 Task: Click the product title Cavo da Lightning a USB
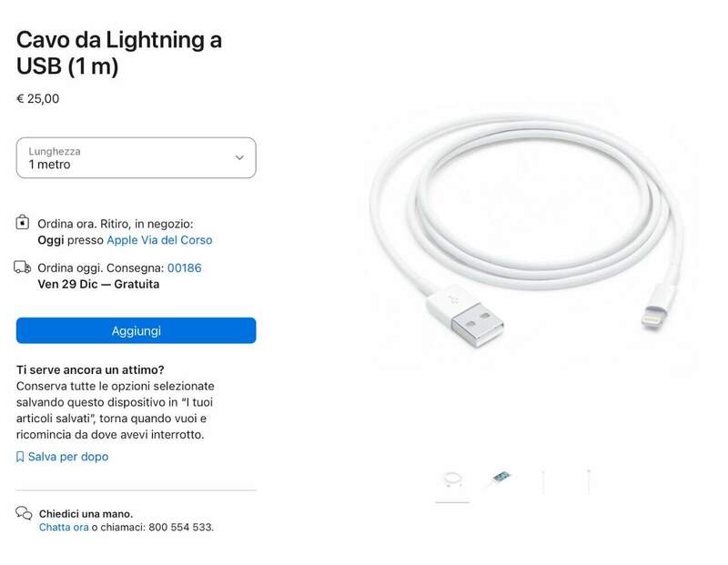119,53
